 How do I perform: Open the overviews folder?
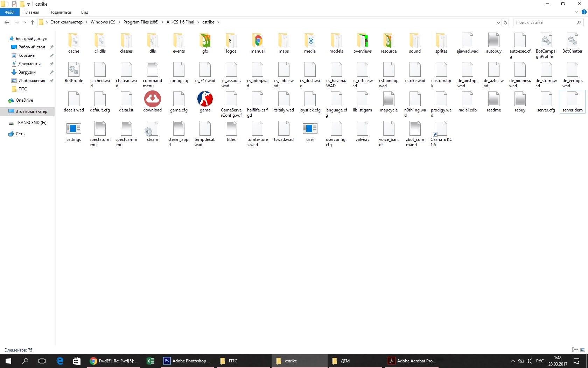tap(363, 43)
